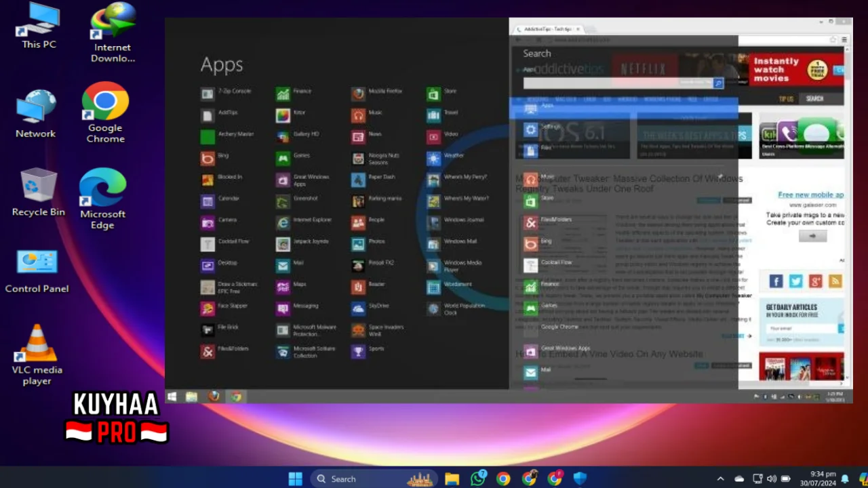
Task: Launch VLC media player from the desktop
Action: tap(37, 354)
